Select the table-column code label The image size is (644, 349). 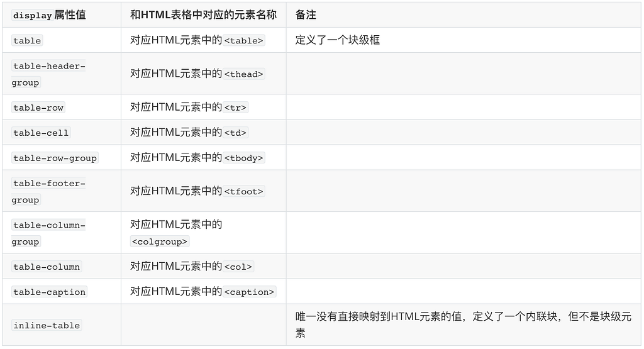[x=47, y=267]
